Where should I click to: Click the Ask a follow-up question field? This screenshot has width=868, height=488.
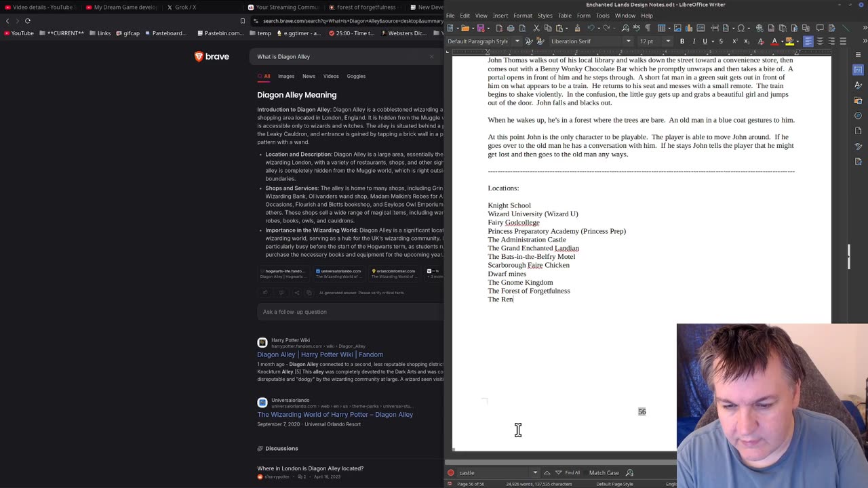pos(350,312)
